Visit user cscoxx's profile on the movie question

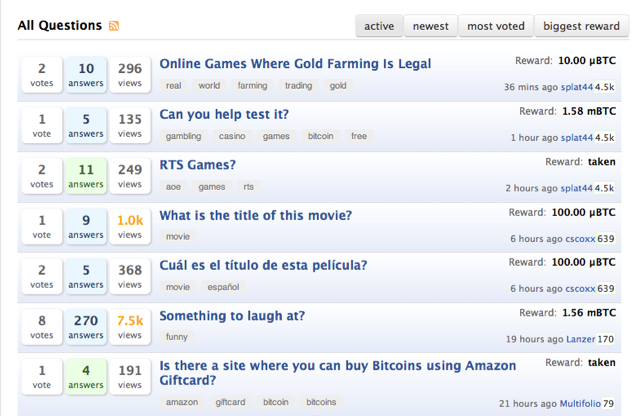pos(580,239)
